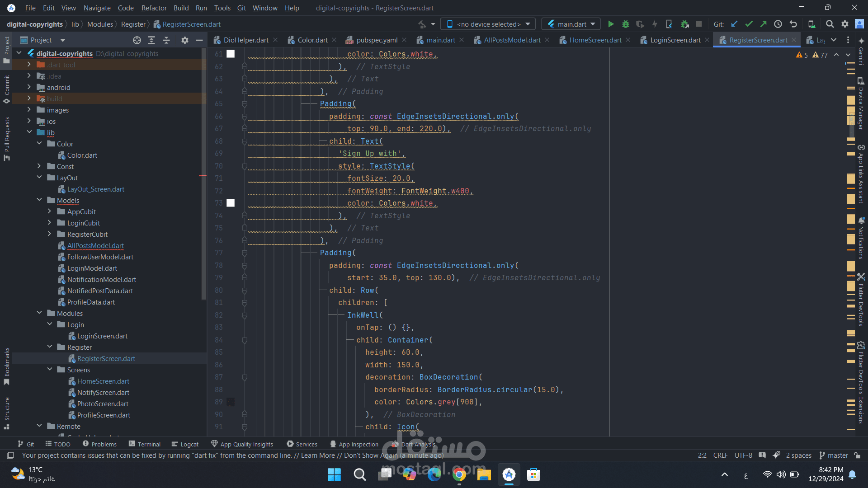
Task: Click the rollback undo arrow icon
Action: pyautogui.click(x=793, y=24)
